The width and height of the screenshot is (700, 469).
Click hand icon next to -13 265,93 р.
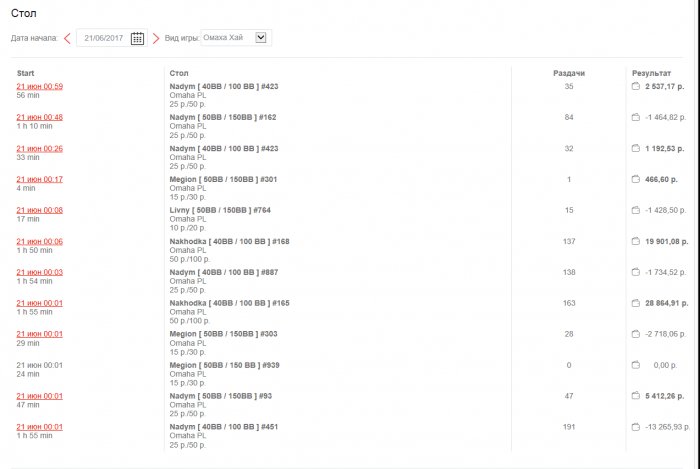636,427
